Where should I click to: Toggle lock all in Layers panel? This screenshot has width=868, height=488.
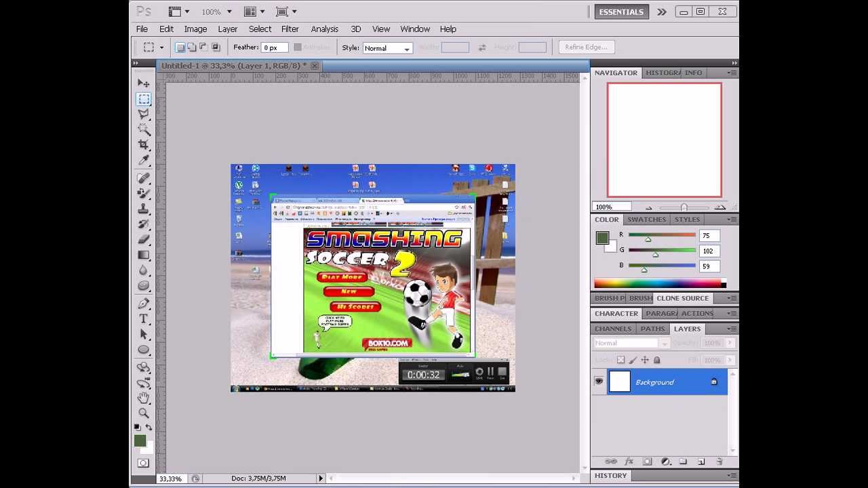click(656, 360)
